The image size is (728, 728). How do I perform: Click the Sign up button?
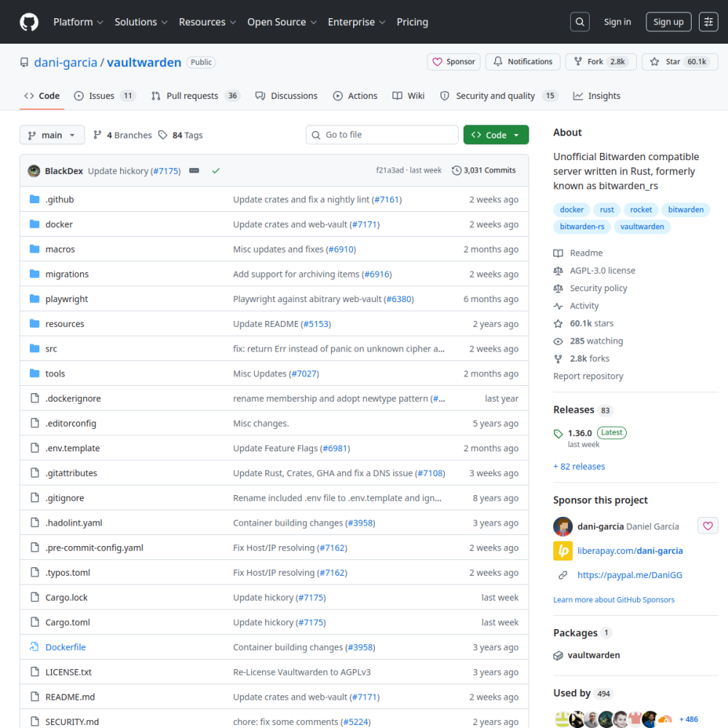pos(668,22)
